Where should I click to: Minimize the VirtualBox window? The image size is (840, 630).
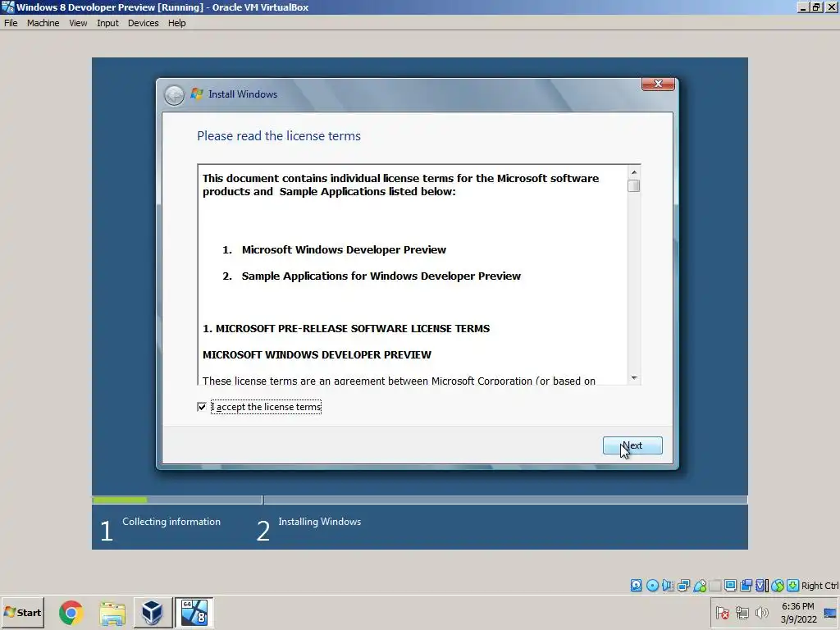802,7
